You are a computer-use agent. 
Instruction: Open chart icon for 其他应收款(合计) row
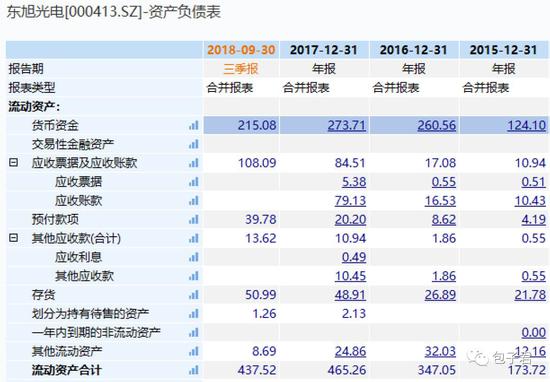click(194, 239)
